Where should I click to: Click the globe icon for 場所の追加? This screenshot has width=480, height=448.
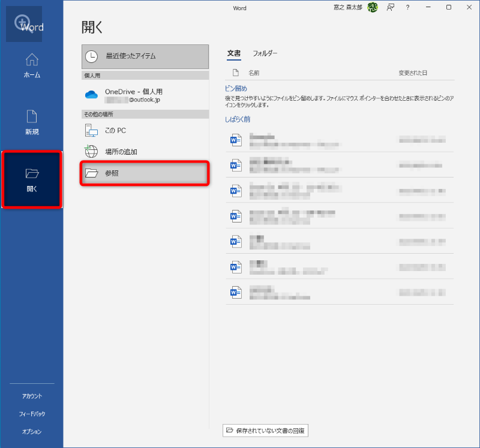click(x=91, y=151)
